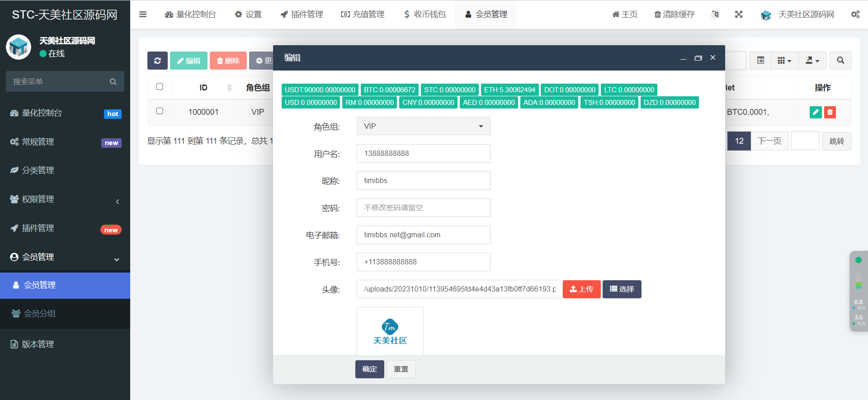The width and height of the screenshot is (868, 400).
Task: Click the 电子邮箱 email field
Action: pos(424,235)
